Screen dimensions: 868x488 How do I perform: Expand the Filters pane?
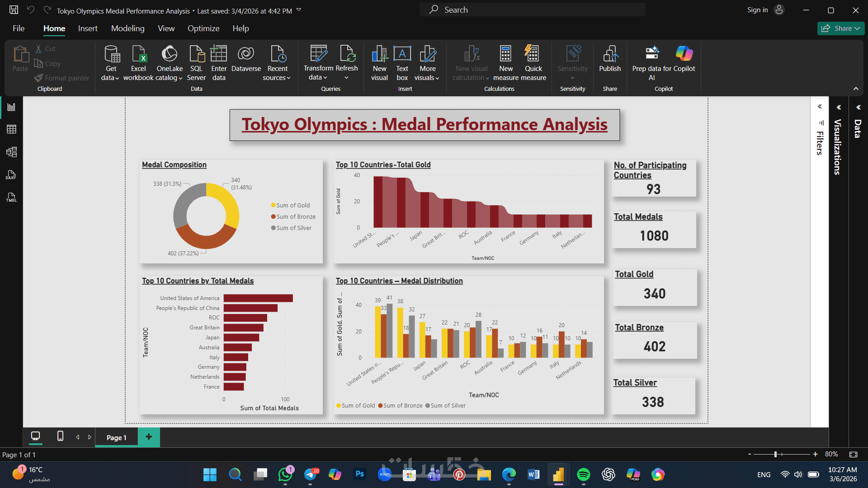tap(820, 107)
